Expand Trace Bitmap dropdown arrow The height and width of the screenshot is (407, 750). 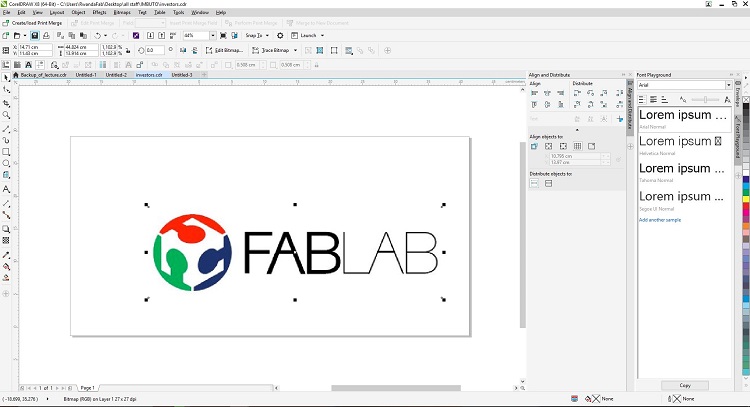tap(295, 50)
